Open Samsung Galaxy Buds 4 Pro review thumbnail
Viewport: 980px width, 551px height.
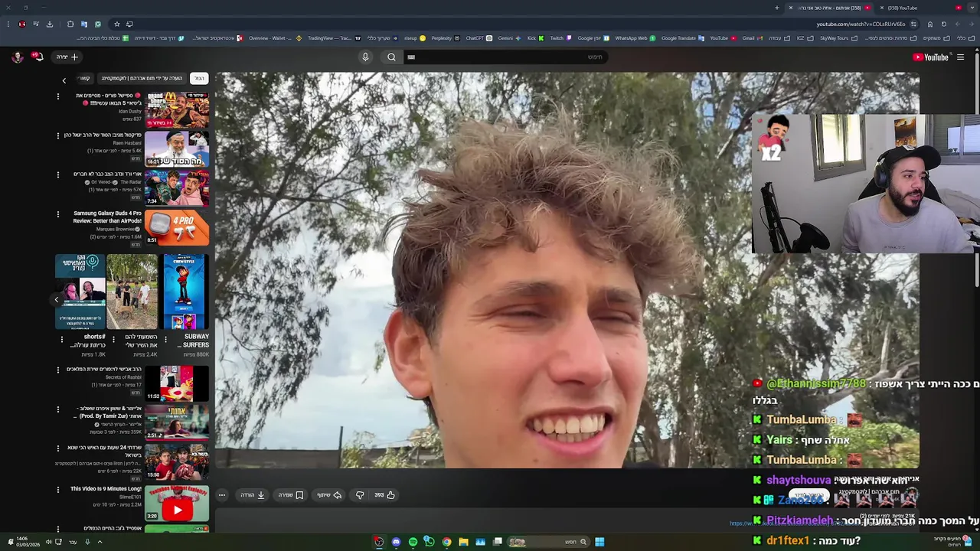177,228
